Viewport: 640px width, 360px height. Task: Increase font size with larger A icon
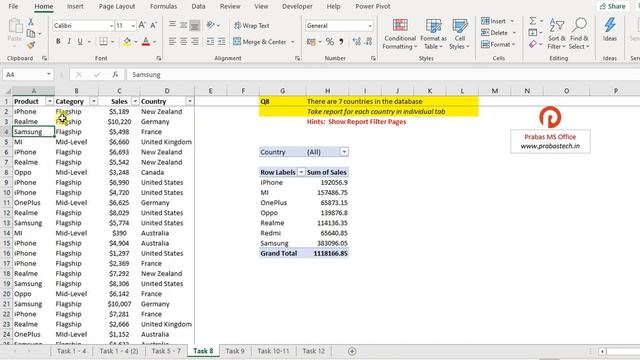click(x=142, y=25)
